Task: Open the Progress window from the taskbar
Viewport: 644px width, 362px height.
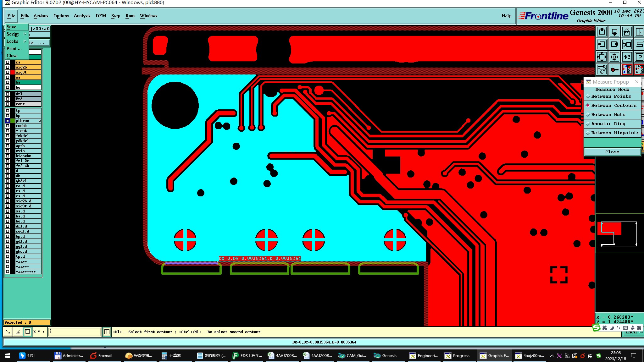Action: [457, 356]
